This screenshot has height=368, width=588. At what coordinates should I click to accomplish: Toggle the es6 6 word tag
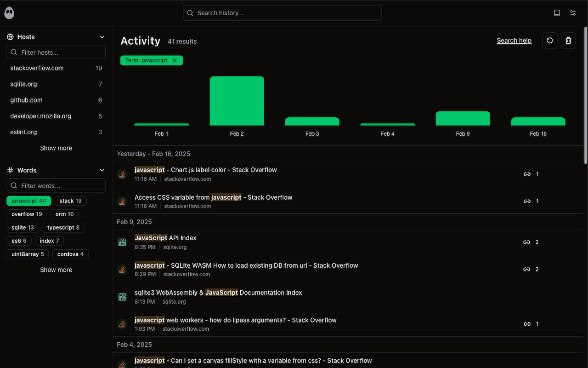(19, 241)
